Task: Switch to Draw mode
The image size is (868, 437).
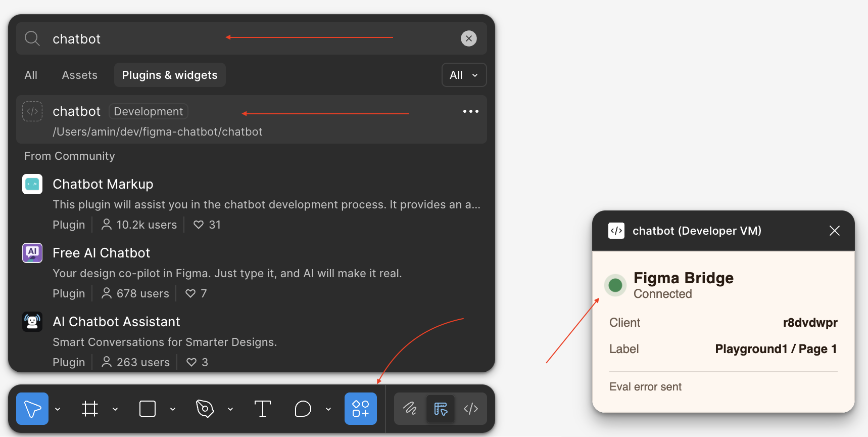Action: (410, 409)
